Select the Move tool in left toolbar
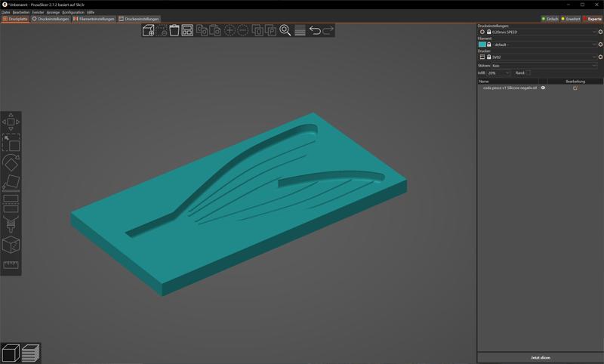 click(x=11, y=122)
